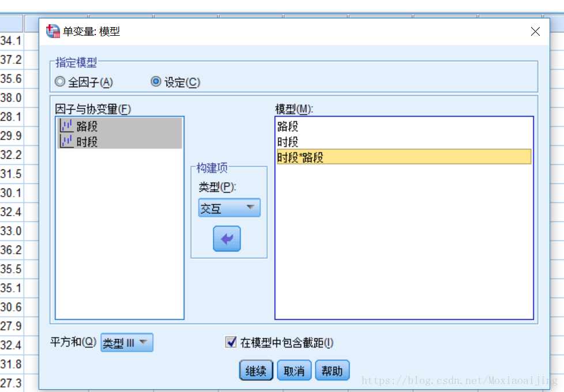
Task: Select 时段*路段 interaction term in model list
Action: tap(404, 157)
